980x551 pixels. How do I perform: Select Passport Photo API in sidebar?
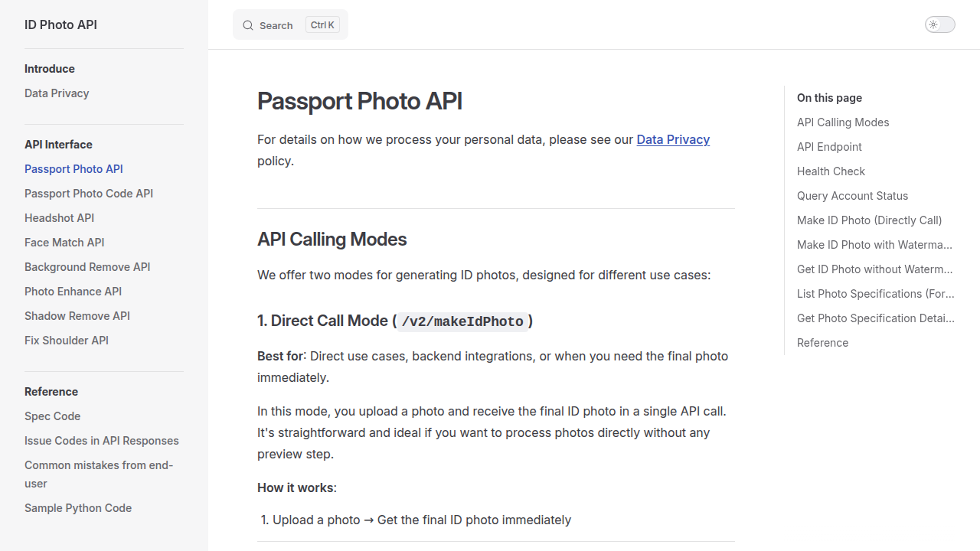click(x=73, y=169)
